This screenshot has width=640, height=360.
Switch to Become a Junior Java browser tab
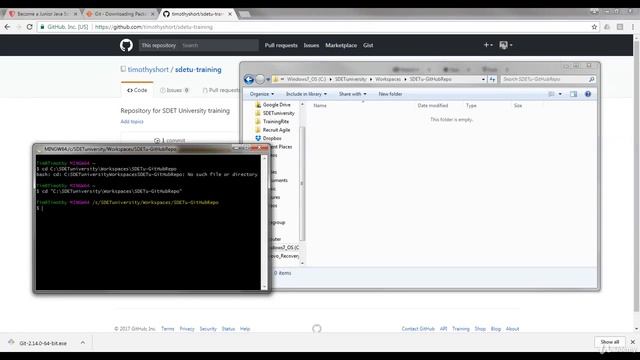(43, 14)
